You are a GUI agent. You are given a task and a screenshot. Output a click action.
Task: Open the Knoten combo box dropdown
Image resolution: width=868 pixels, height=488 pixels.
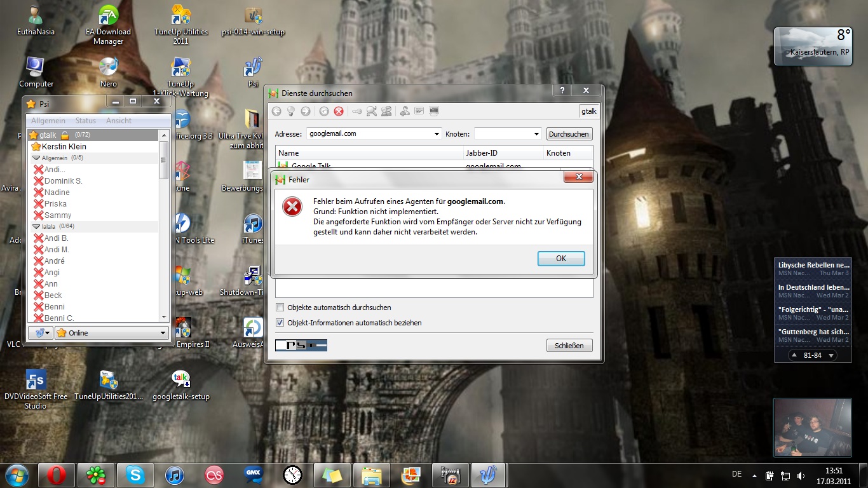click(x=537, y=134)
